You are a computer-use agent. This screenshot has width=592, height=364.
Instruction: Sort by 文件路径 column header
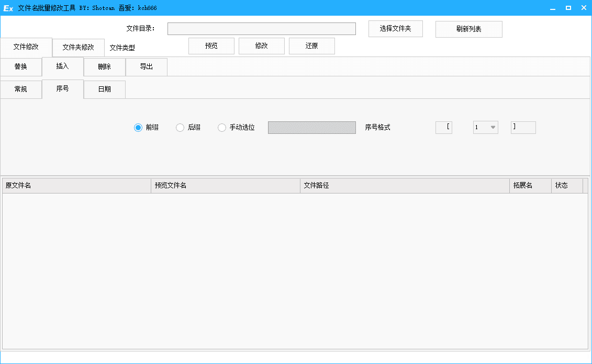(405, 186)
